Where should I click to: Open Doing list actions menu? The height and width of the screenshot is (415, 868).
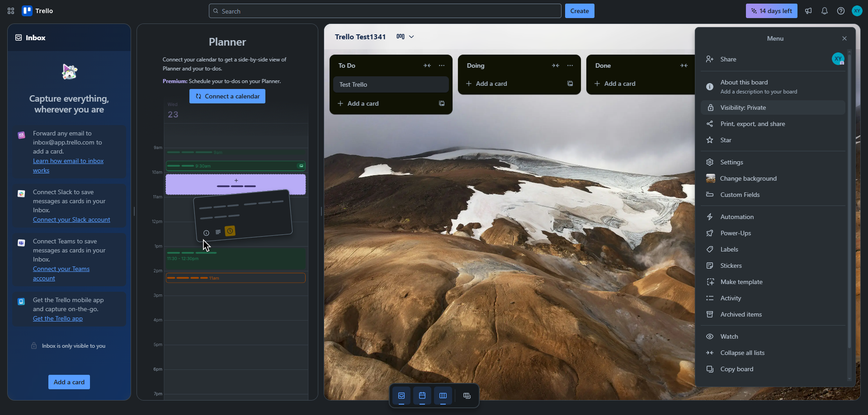(570, 65)
